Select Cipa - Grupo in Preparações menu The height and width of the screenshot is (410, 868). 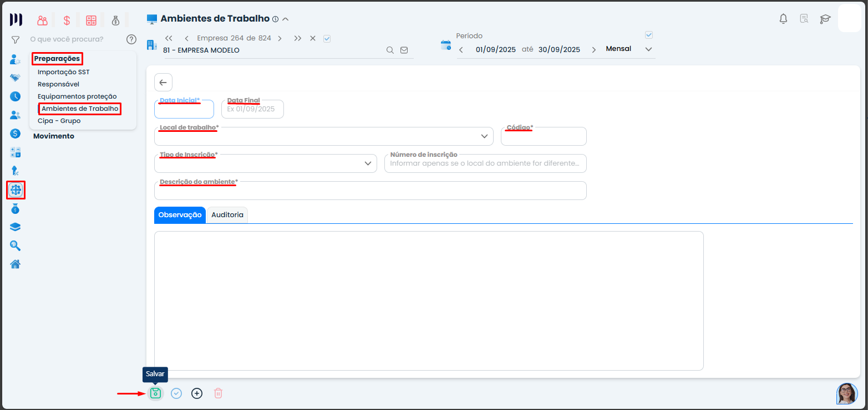tap(59, 120)
